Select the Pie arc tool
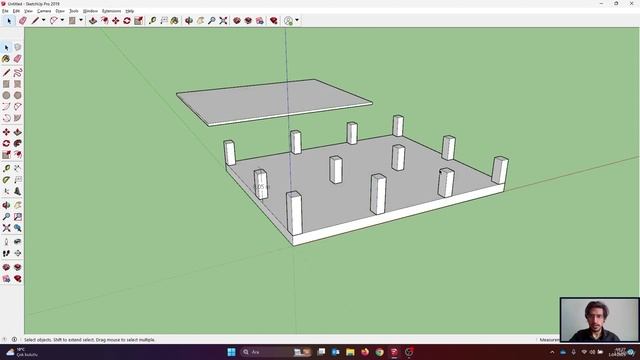The width and height of the screenshot is (640, 360). 18,118
